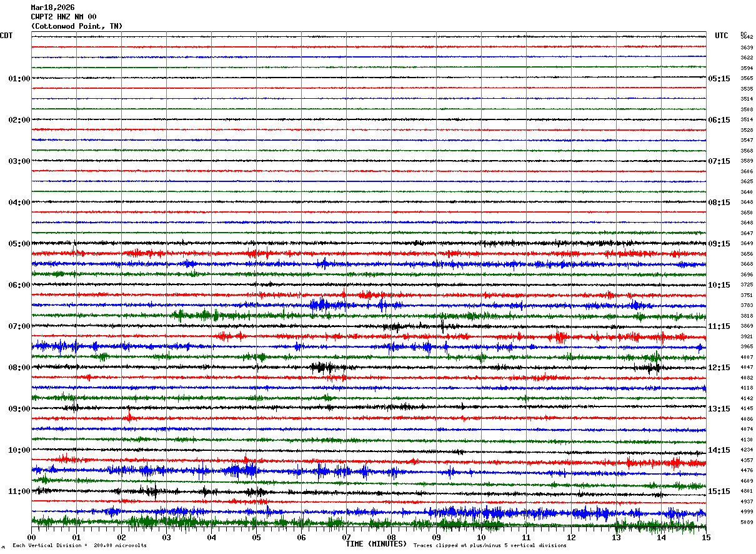Click the 'TIME (MINUTES)' axis title
Image resolution: width=756 pixels, height=554 pixels.
click(x=376, y=544)
